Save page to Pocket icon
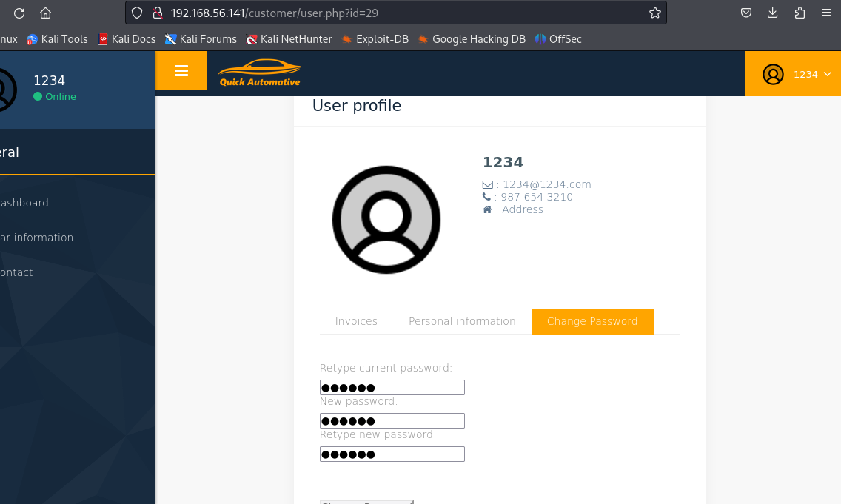 click(746, 13)
